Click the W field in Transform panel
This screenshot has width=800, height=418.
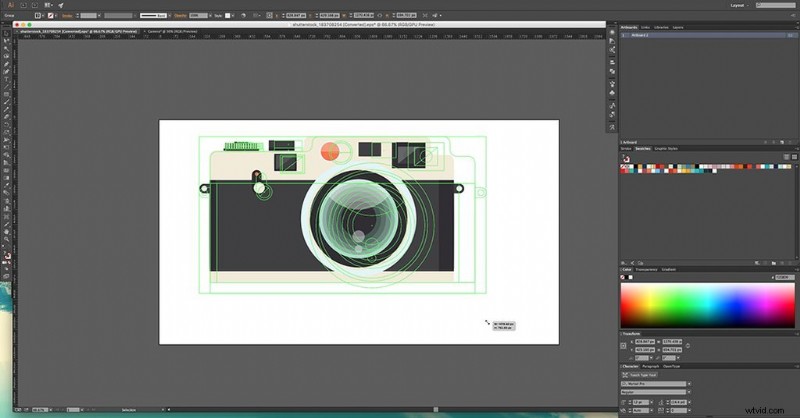672,341
